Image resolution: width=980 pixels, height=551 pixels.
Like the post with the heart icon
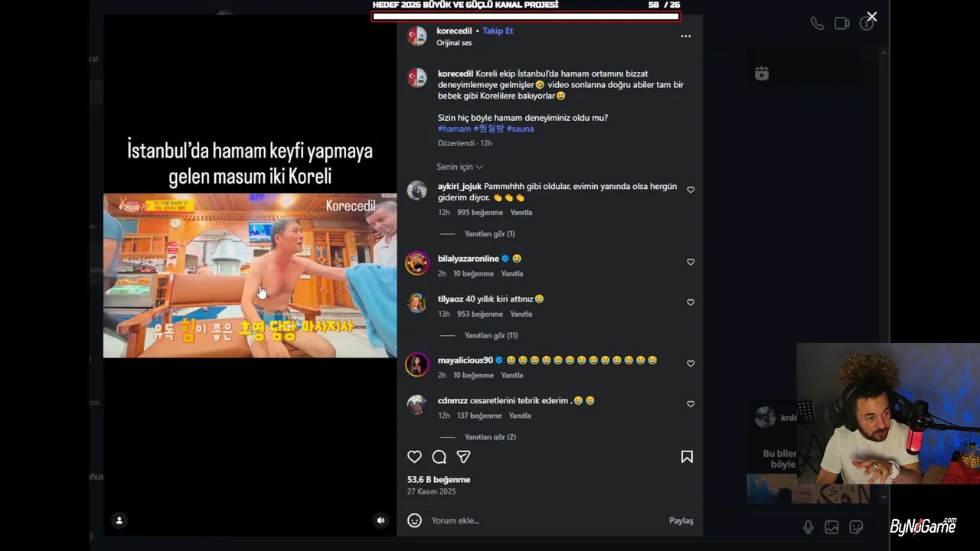click(414, 457)
